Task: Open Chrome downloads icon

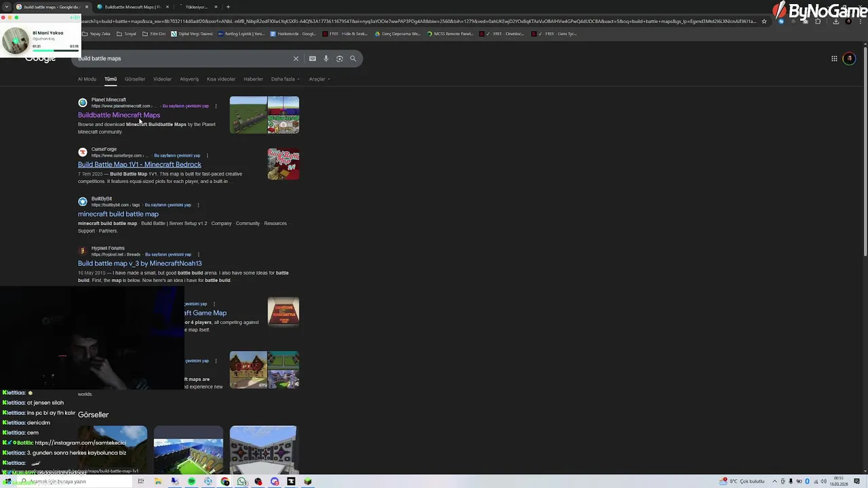Action: 835,21
